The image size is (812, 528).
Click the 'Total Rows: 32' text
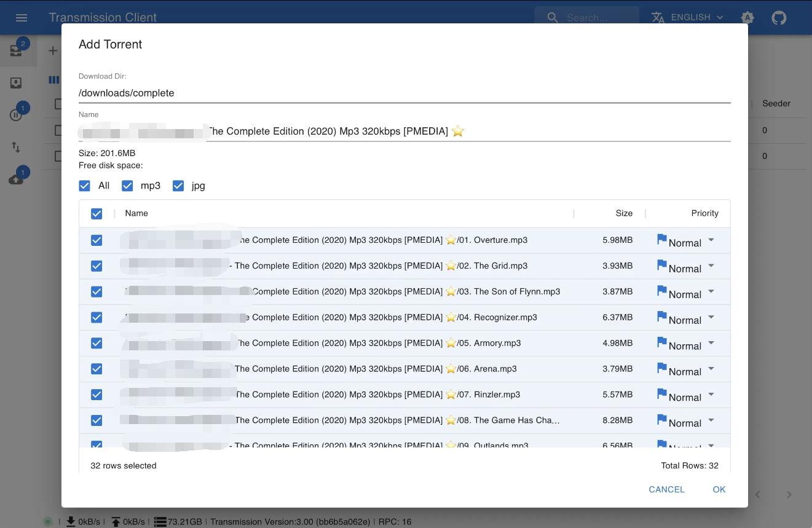[x=690, y=465]
